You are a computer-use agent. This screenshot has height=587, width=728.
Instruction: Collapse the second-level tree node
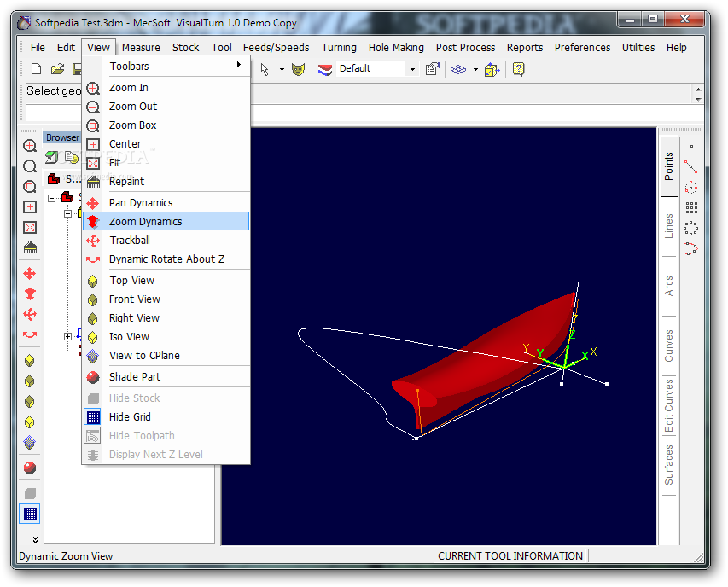coord(67,213)
